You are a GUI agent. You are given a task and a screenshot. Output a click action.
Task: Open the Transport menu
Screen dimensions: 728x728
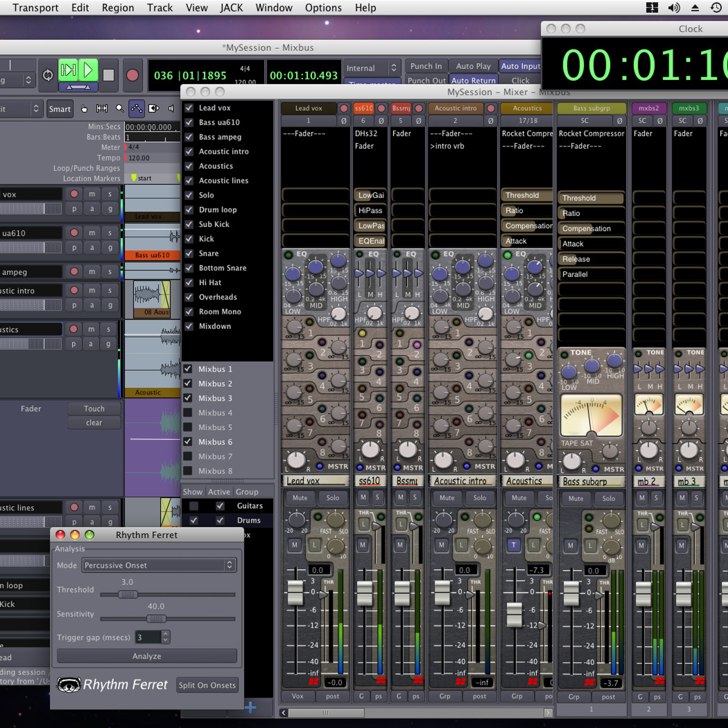35,8
